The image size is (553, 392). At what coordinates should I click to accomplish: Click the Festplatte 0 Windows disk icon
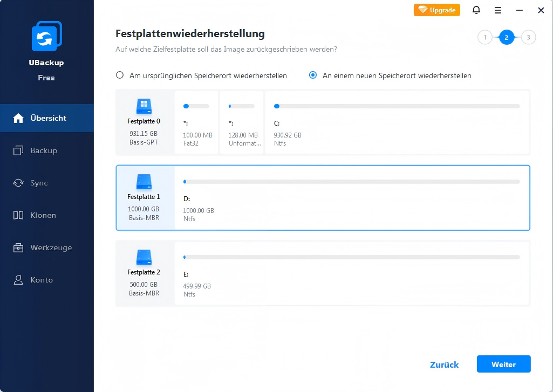tap(144, 105)
